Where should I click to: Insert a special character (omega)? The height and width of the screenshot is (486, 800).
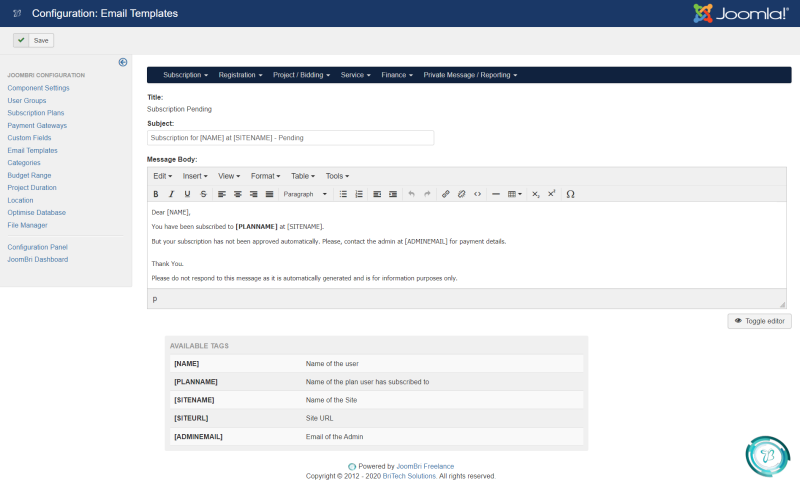click(570, 194)
